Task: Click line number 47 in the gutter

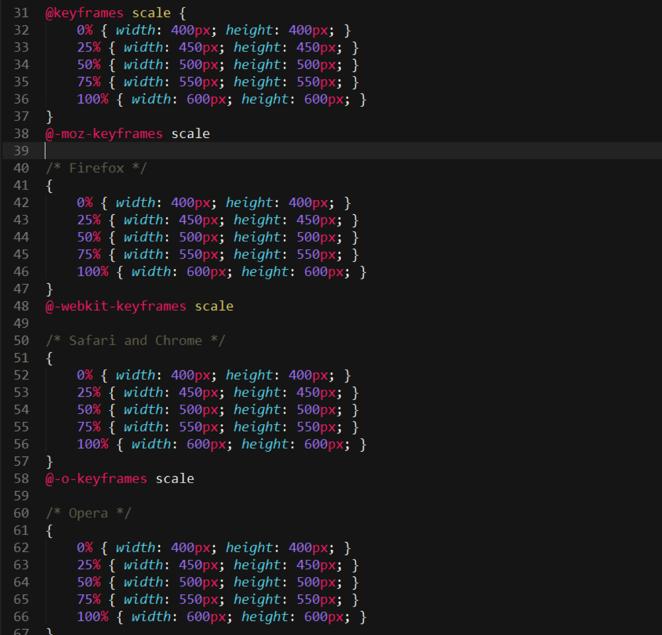Action: pyautogui.click(x=21, y=289)
